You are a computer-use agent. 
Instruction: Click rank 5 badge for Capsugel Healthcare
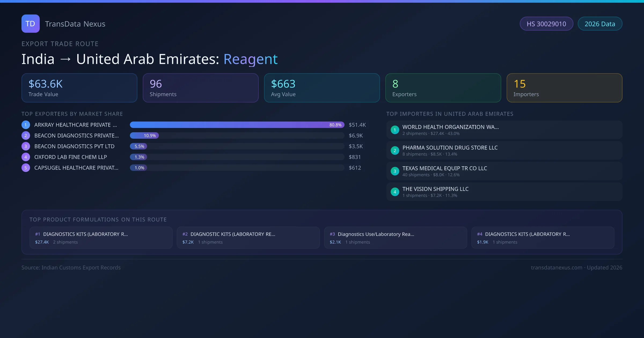(26, 168)
